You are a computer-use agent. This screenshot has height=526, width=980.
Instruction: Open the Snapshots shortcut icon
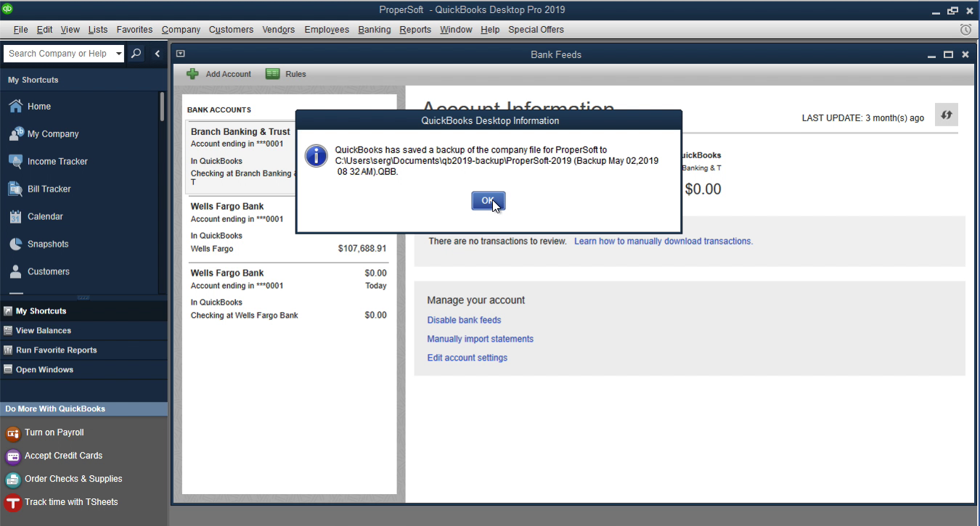[x=15, y=244]
